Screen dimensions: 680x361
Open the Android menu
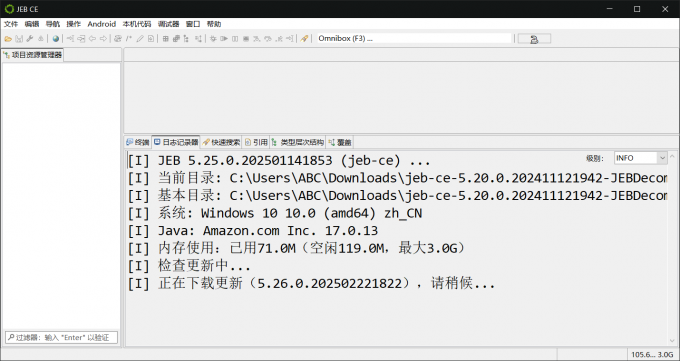(x=101, y=24)
